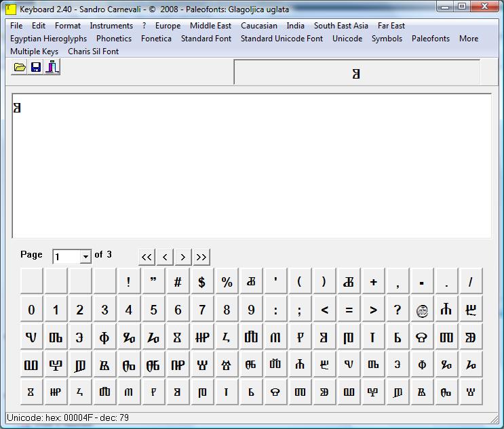Click the open folder toolbar icon

(x=20, y=67)
